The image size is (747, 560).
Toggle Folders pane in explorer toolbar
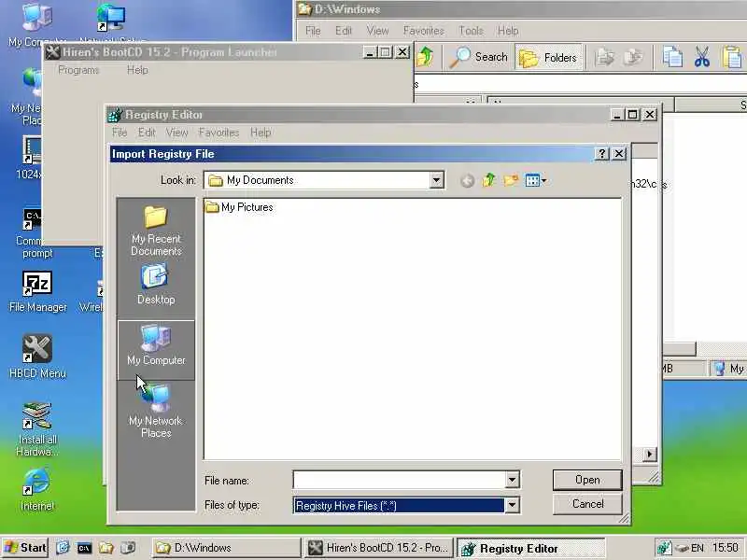coord(548,58)
